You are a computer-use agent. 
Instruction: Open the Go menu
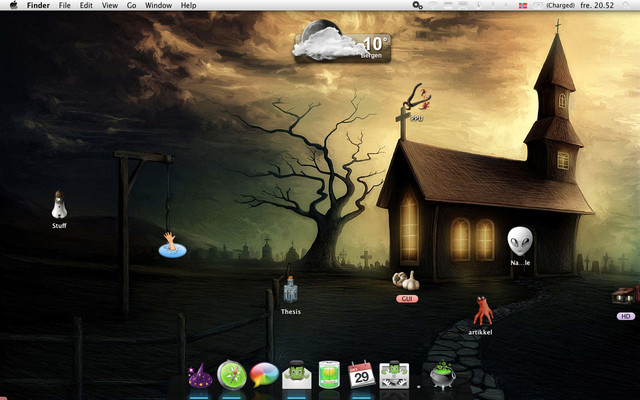pyautogui.click(x=131, y=5)
